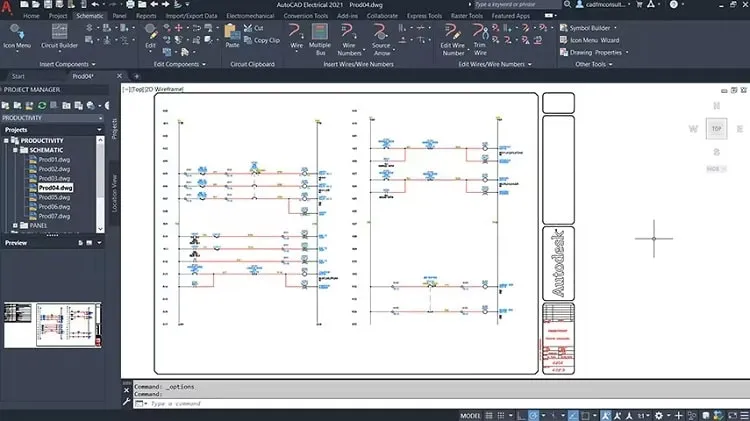Select Prod05.dwg in project tree

coord(54,197)
